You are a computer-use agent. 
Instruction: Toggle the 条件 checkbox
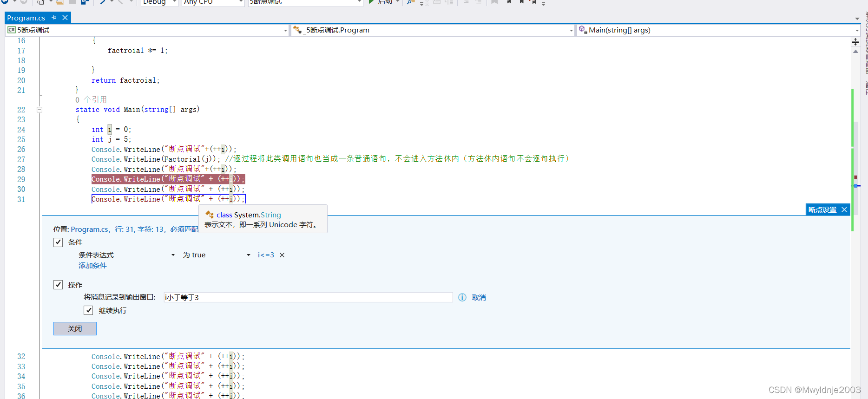58,242
